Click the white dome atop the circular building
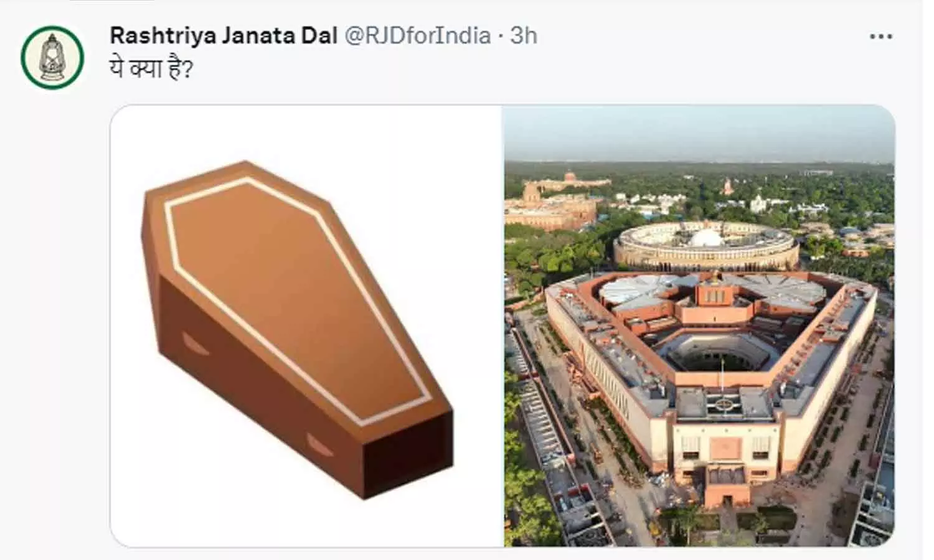The height and width of the screenshot is (560, 934). tap(706, 237)
